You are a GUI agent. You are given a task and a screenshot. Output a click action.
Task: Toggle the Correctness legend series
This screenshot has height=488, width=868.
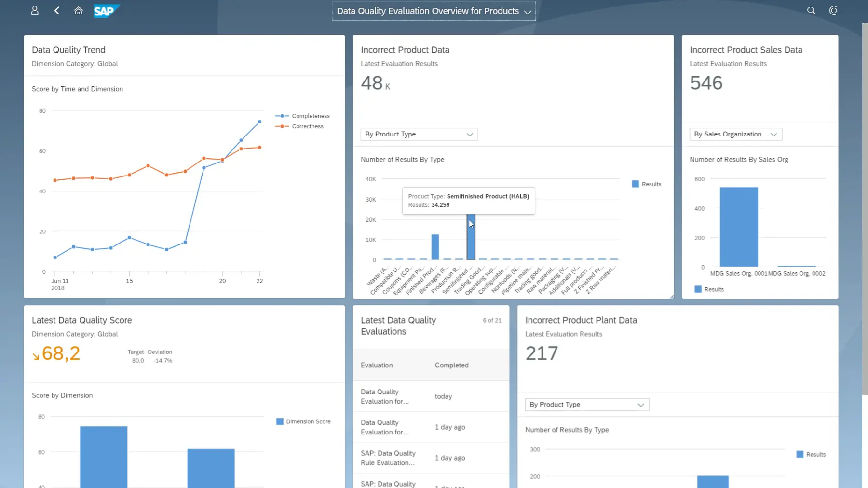(x=299, y=126)
